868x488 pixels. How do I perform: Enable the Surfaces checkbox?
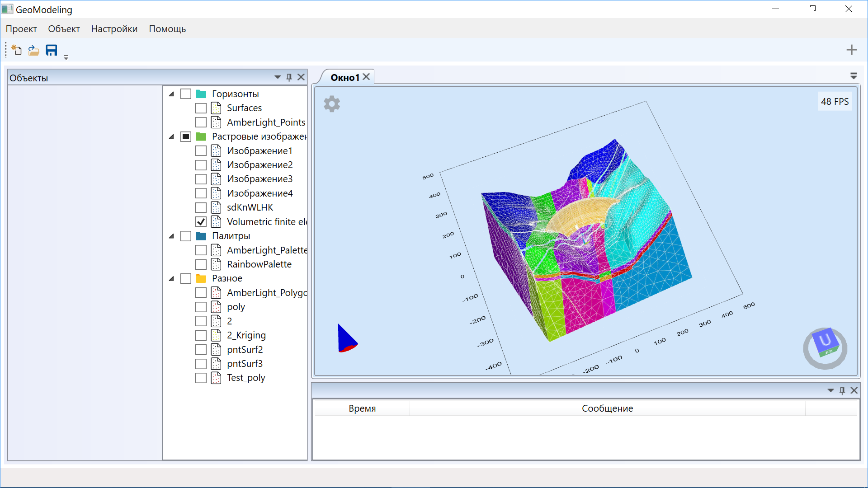(201, 108)
